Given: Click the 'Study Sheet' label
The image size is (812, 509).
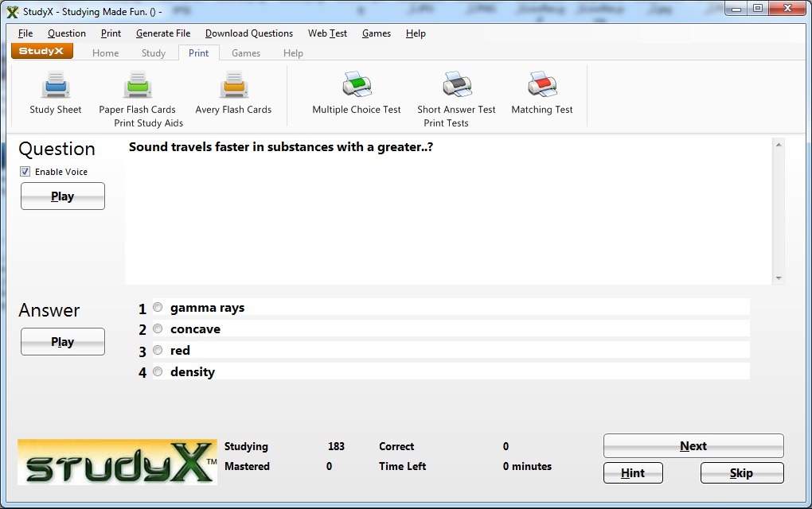Looking at the screenshot, I should 56,110.
